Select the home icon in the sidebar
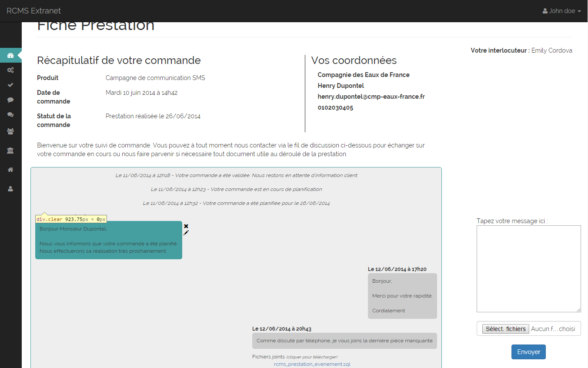 coord(10,169)
